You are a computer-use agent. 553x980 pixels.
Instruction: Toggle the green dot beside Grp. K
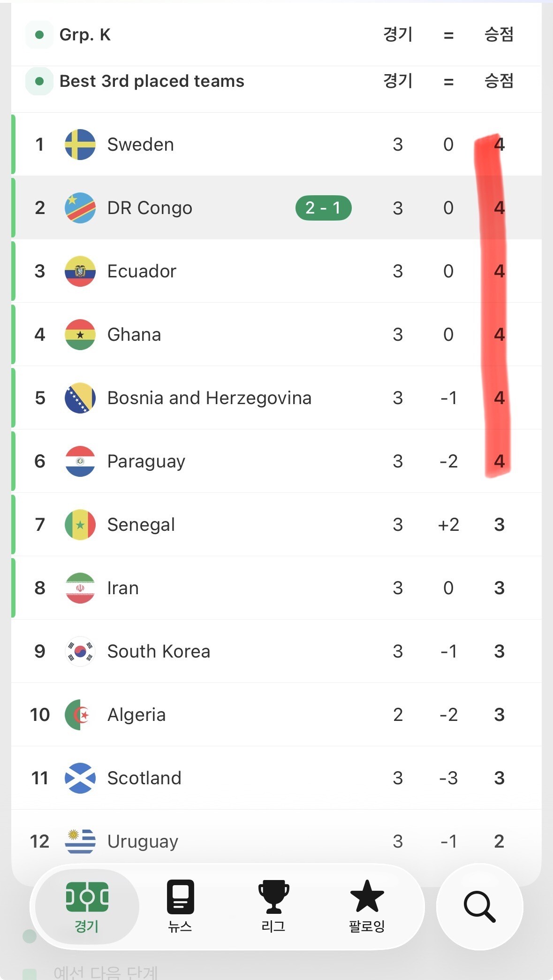click(39, 35)
